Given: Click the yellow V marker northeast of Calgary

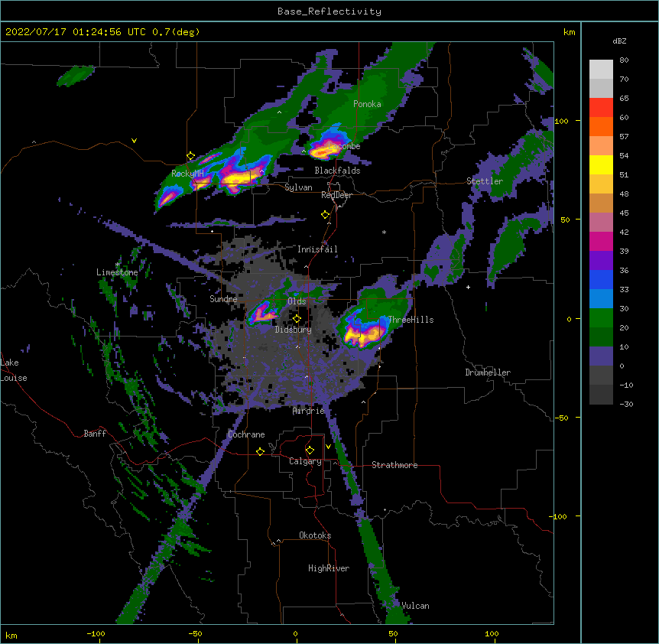Looking at the screenshot, I should 328,447.
